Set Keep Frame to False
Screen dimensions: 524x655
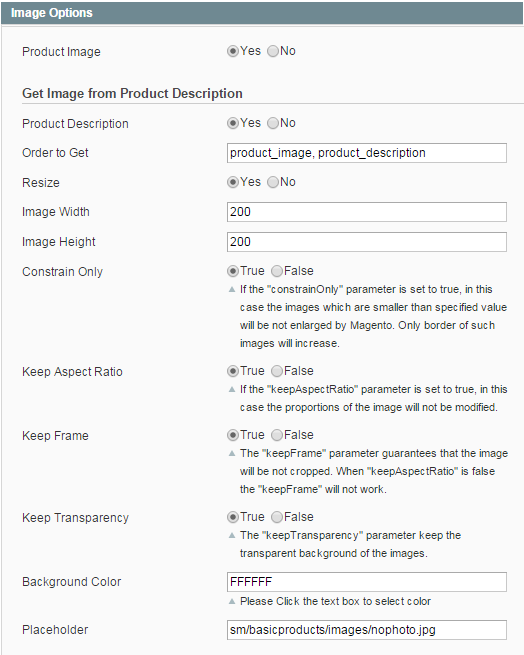click(277, 435)
